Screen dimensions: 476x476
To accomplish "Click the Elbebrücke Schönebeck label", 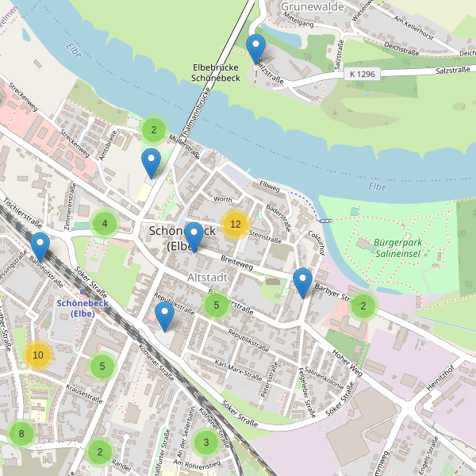I will pos(216,72).
